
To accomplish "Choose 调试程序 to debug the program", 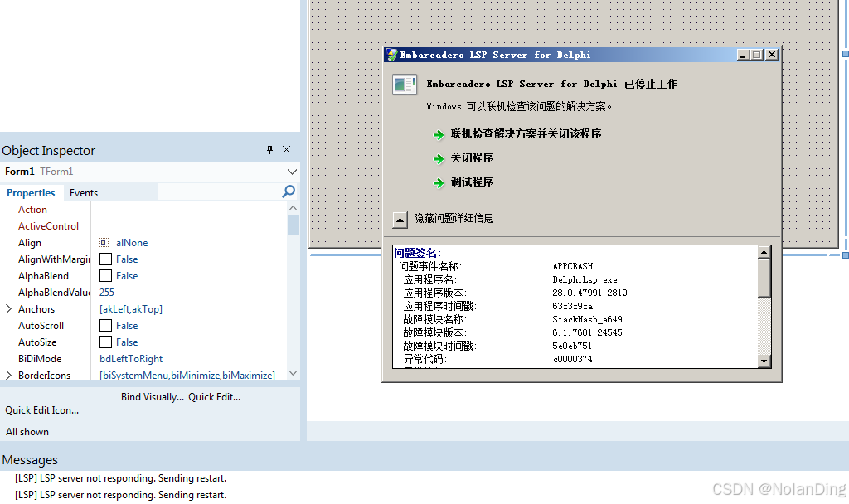I will coord(472,182).
